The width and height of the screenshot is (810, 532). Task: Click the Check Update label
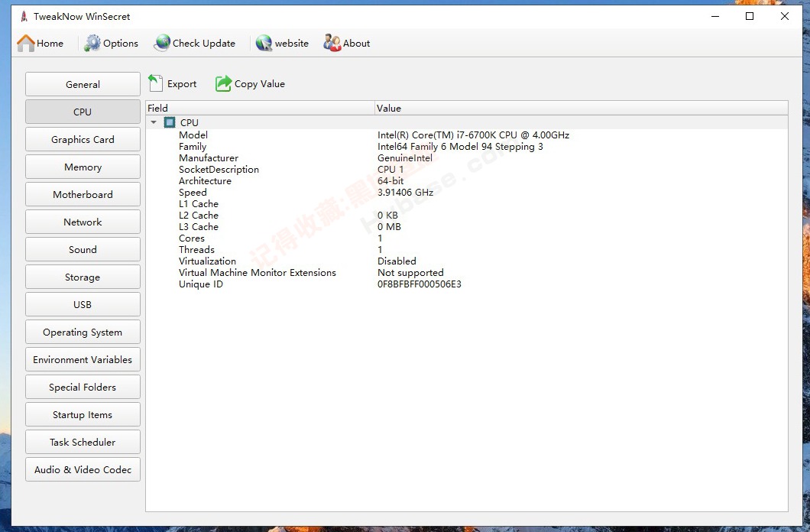pos(204,44)
